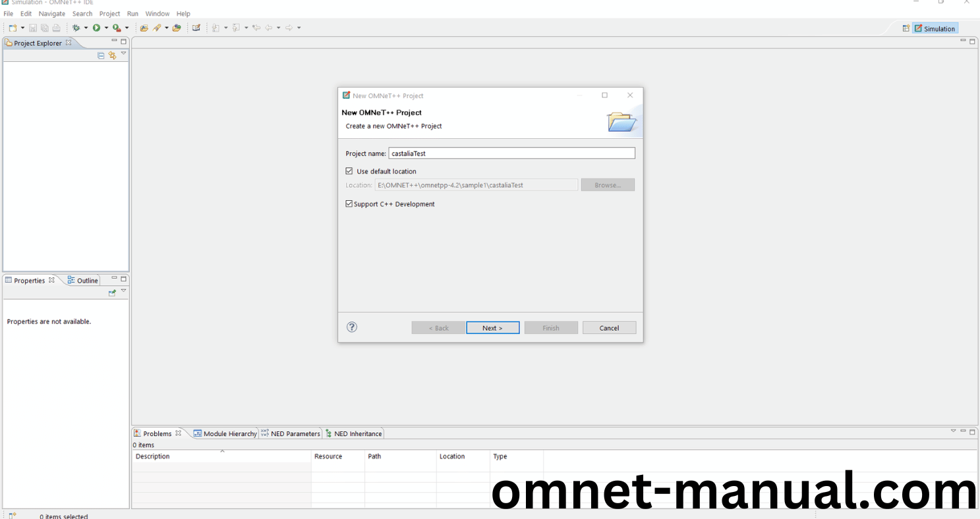Click the Next > button
Image resolution: width=980 pixels, height=519 pixels.
pos(493,328)
